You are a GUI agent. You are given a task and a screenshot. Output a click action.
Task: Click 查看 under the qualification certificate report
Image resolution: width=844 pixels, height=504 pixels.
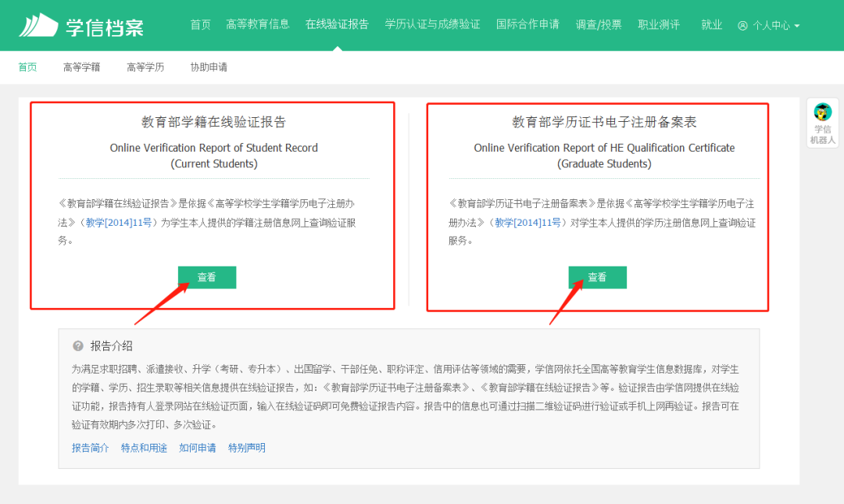[597, 277]
